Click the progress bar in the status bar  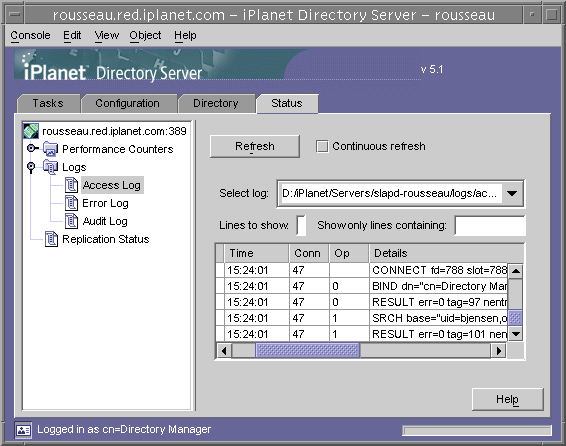pos(477,430)
